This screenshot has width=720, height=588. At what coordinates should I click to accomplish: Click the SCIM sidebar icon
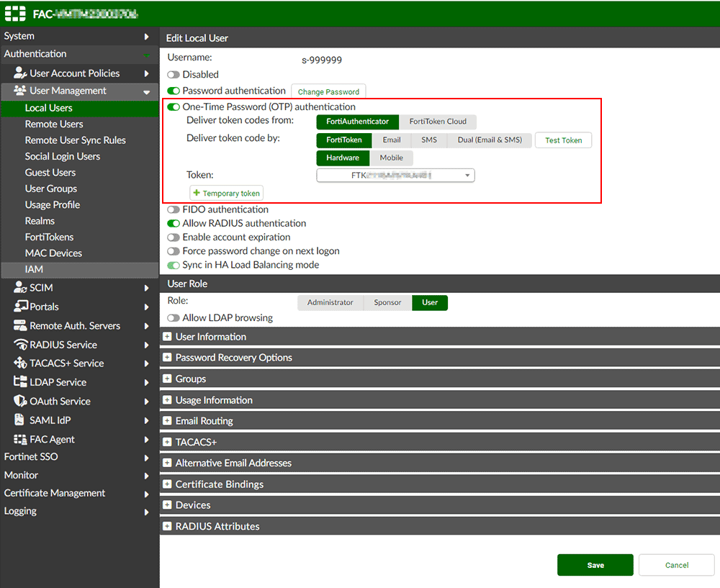19,287
